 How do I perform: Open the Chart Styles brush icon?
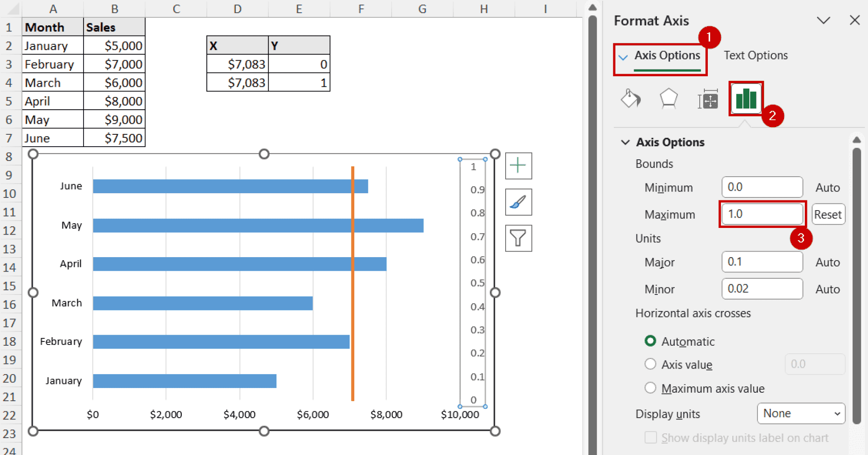[518, 202]
